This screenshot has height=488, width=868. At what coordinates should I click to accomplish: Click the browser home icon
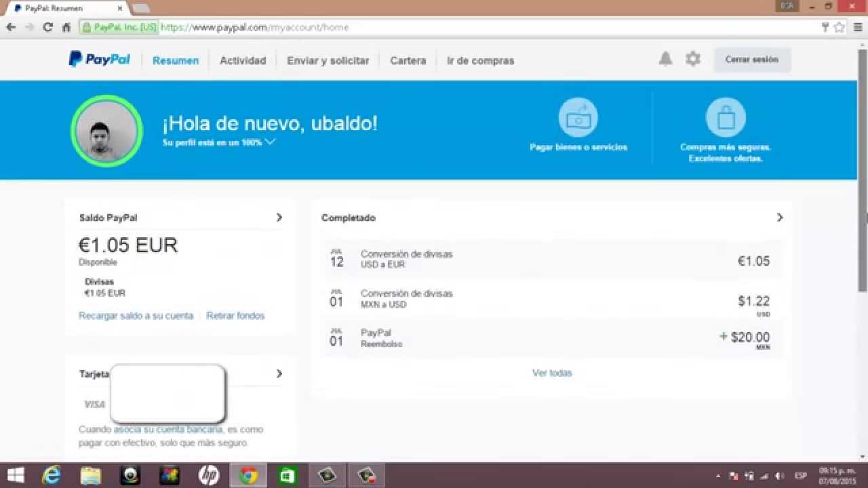(x=66, y=27)
